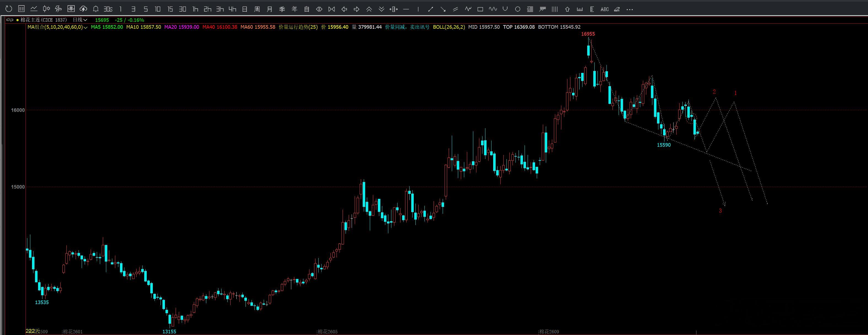The width and height of the screenshot is (868, 335).
Task: Select the vertical line drawing tool
Action: (x=418, y=9)
